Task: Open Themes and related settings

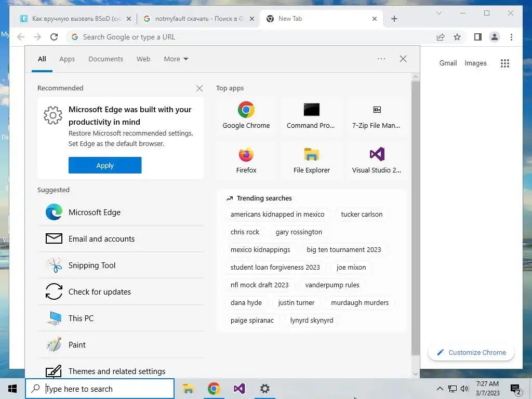Action: click(x=121, y=371)
